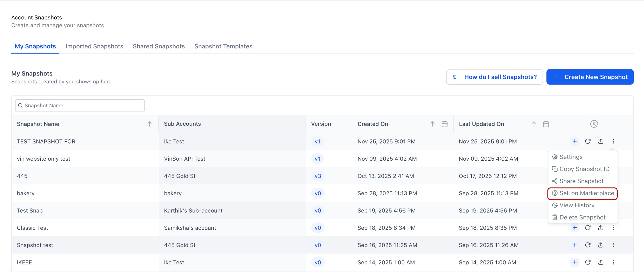This screenshot has height=272, width=644.
Task: Click How do I sell Snapshots button
Action: 494,77
